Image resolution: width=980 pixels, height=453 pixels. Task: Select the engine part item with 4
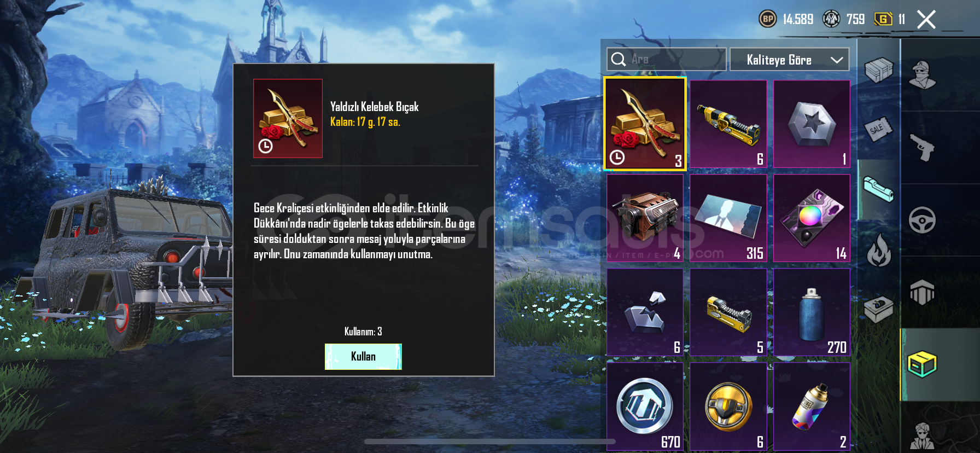645,218
